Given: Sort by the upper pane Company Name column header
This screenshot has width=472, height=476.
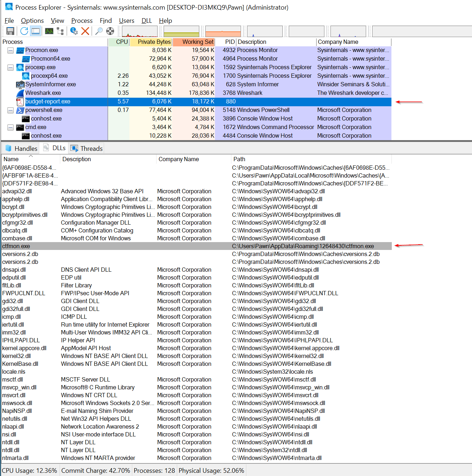Looking at the screenshot, I should click(354, 42).
